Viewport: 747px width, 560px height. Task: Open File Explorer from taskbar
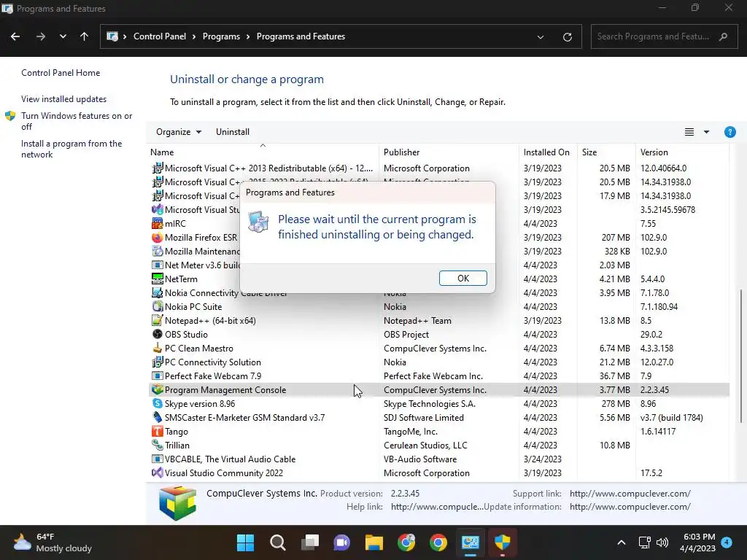pyautogui.click(x=374, y=542)
